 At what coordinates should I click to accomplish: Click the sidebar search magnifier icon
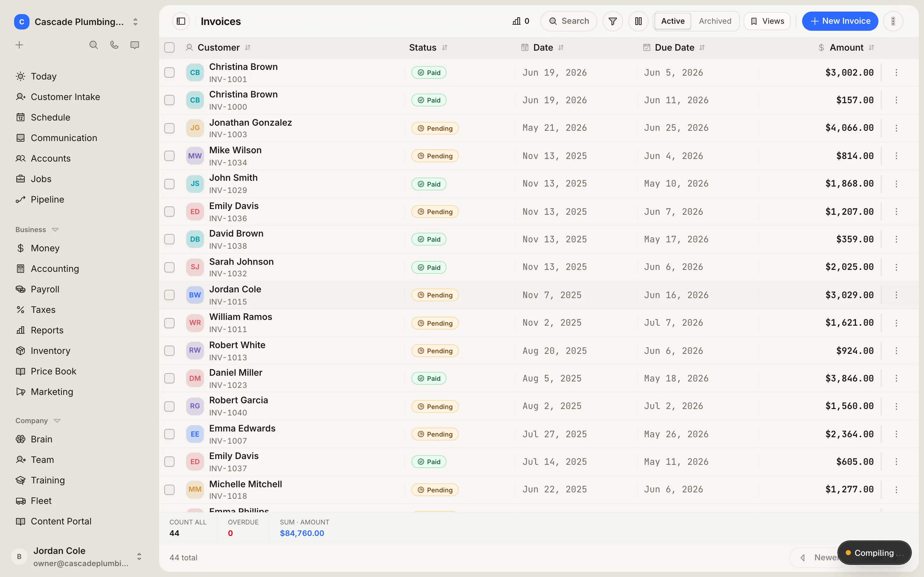coord(94,45)
